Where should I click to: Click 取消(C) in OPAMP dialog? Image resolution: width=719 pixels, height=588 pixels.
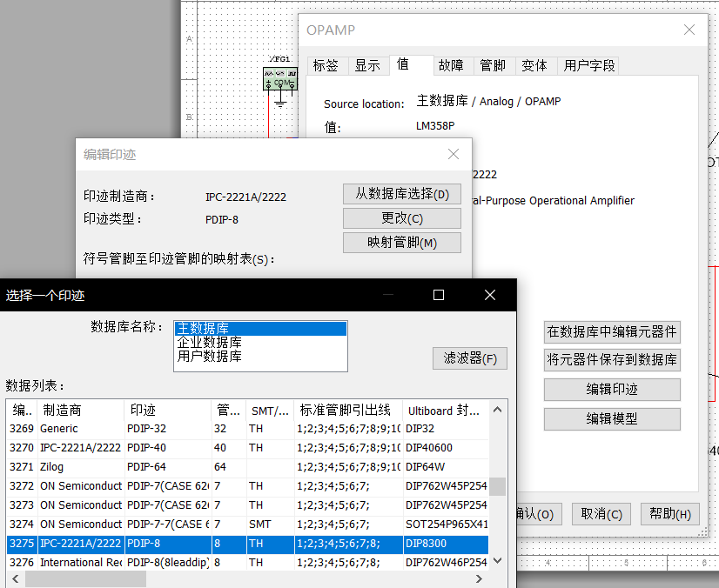click(x=601, y=514)
